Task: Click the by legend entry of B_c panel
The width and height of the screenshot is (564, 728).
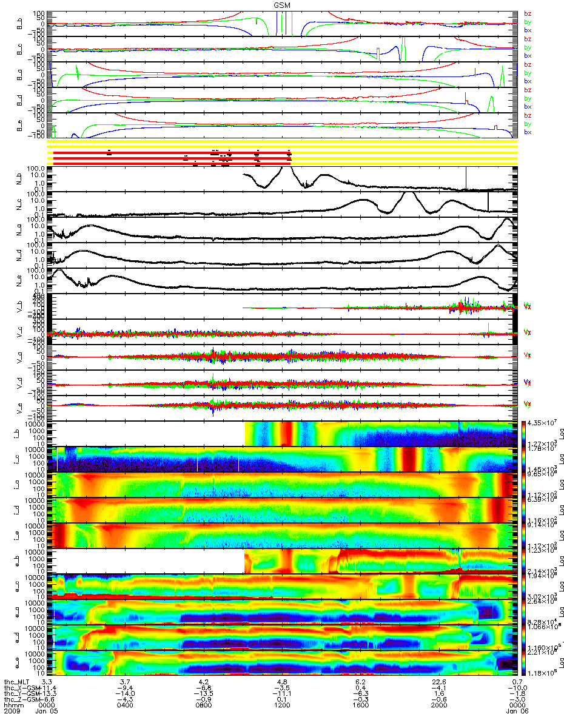Action: pyautogui.click(x=528, y=47)
